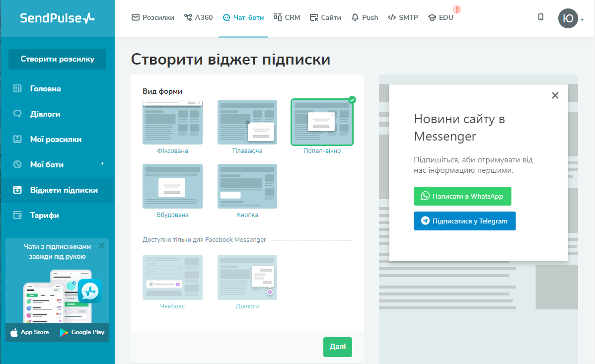
Task: Click the Вбудована label
Action: coord(173,215)
